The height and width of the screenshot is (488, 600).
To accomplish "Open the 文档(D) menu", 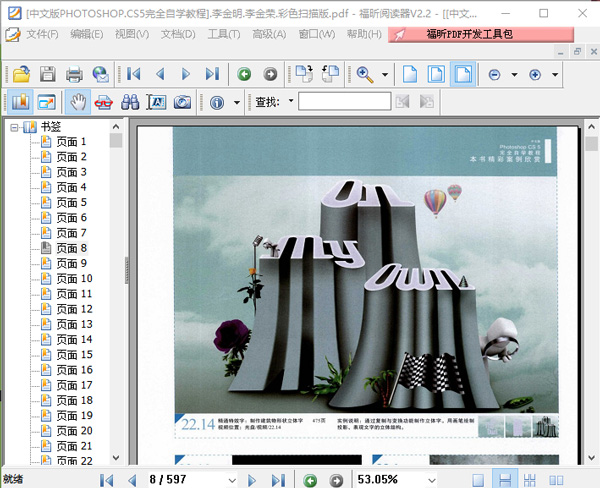I will coord(178,34).
